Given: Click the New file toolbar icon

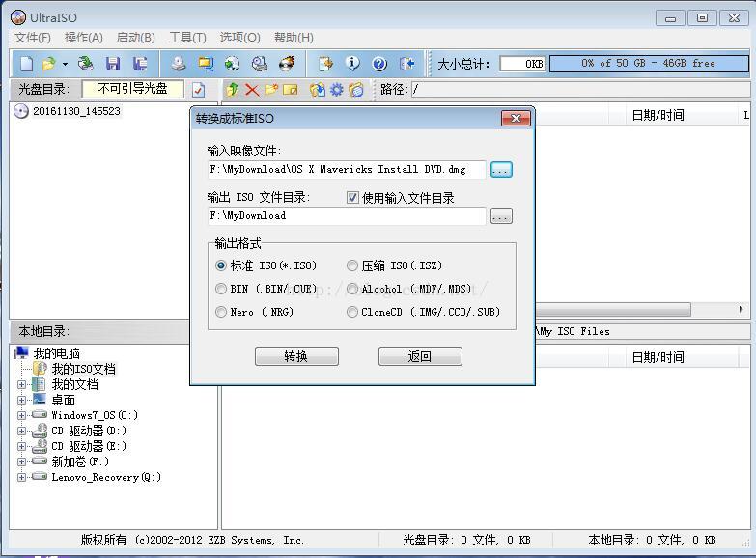Looking at the screenshot, I should click(x=27, y=64).
